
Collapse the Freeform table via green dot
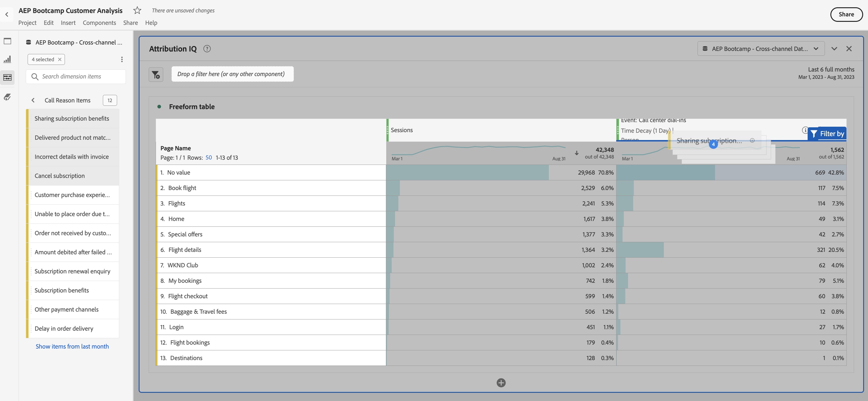[x=159, y=107]
